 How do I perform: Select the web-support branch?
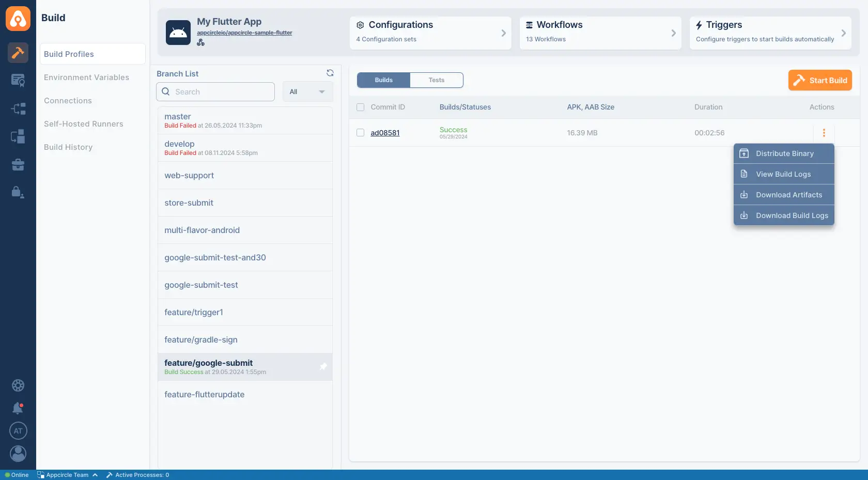click(x=245, y=175)
